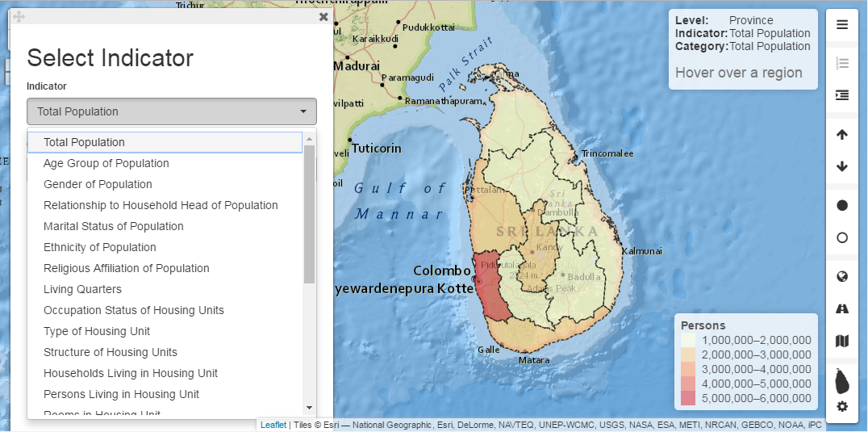Click the Level: Province info row
Image resolution: width=868 pixels, height=432 pixels.
point(724,20)
